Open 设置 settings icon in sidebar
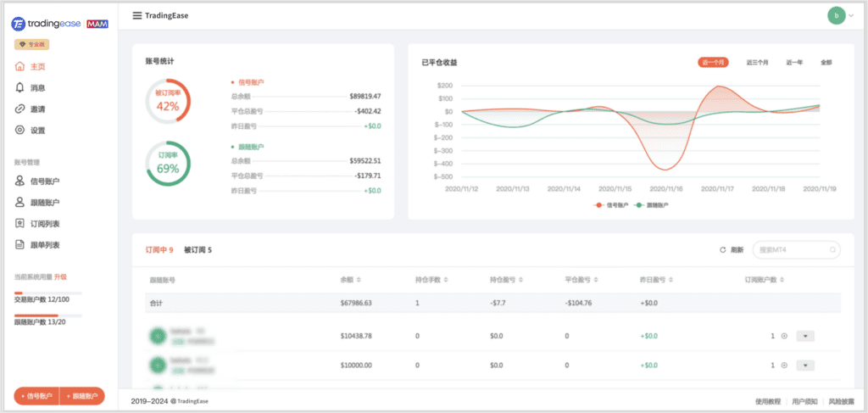The height and width of the screenshot is (413, 868). click(x=19, y=130)
